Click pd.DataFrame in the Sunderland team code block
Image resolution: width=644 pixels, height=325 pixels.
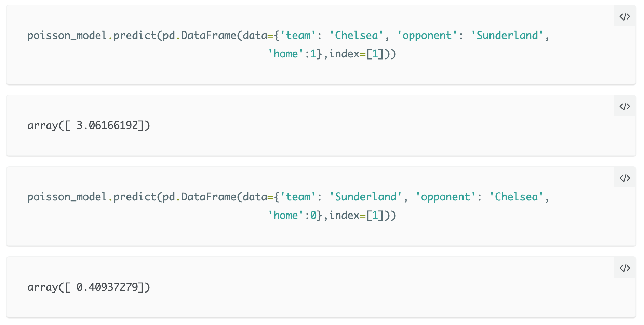click(x=199, y=197)
